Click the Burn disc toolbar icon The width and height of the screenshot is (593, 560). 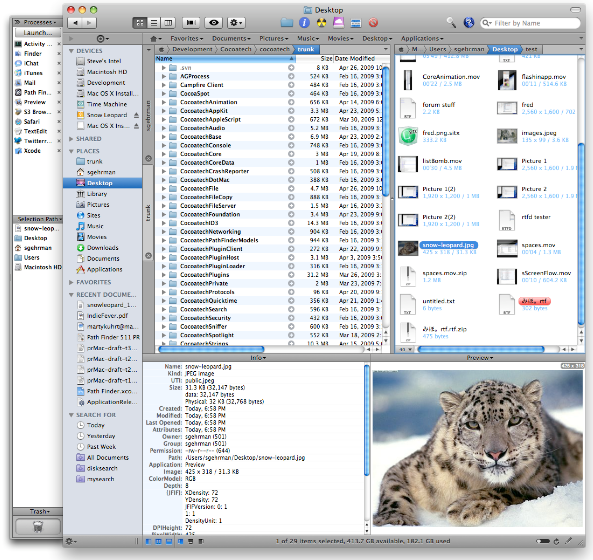pyautogui.click(x=321, y=23)
